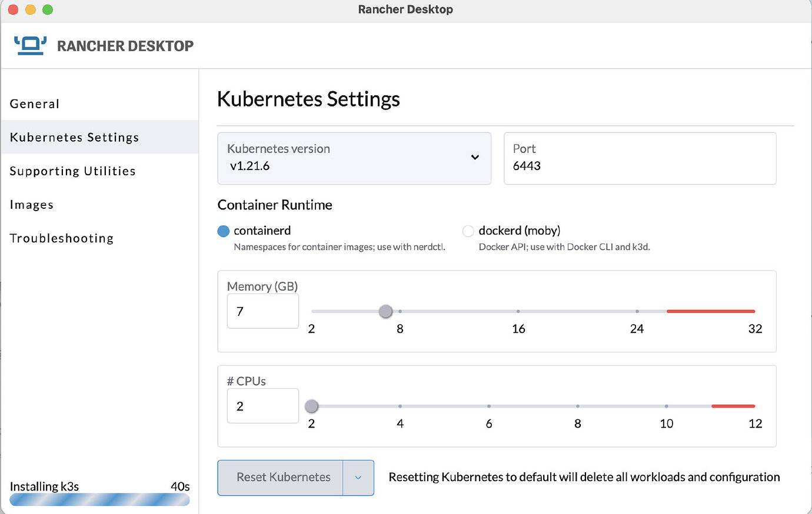This screenshot has width=812, height=514.
Task: Click the Kubernetes Settings page heading
Action: coord(308,99)
